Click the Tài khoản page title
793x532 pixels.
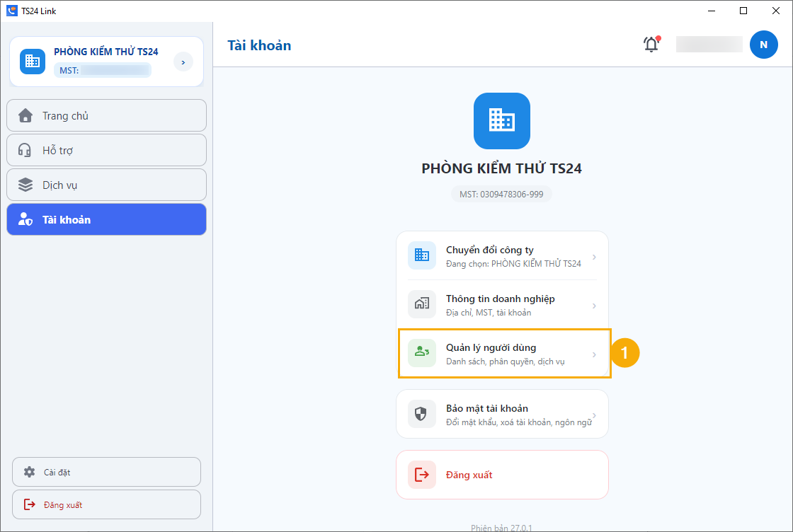coord(259,45)
